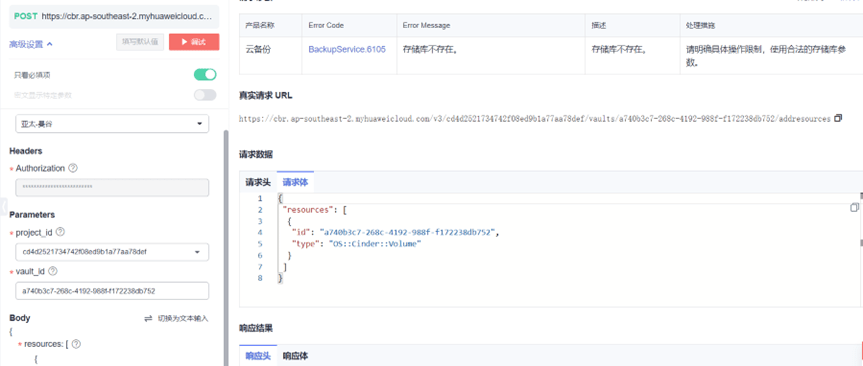Toggle the required-only fields switch off
This screenshot has height=366, width=863.
[x=205, y=74]
